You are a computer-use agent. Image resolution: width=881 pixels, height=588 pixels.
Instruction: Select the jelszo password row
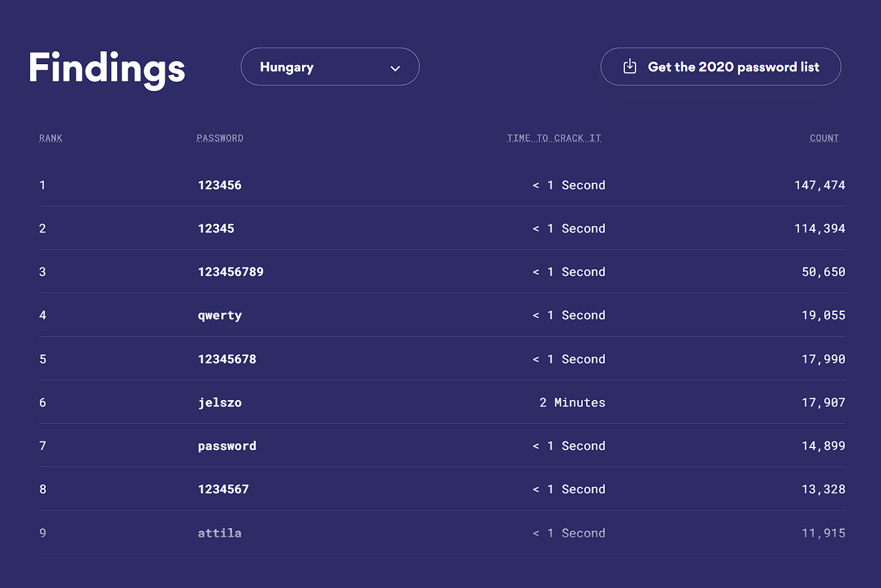point(219,402)
